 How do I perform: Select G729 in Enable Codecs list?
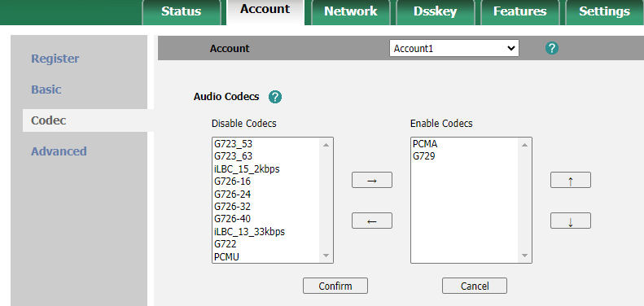click(x=465, y=156)
